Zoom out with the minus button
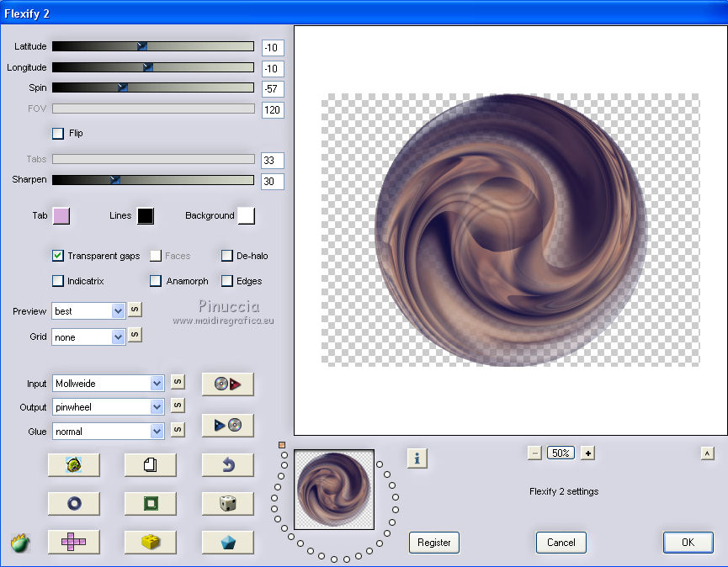This screenshot has width=728, height=567. [x=535, y=453]
